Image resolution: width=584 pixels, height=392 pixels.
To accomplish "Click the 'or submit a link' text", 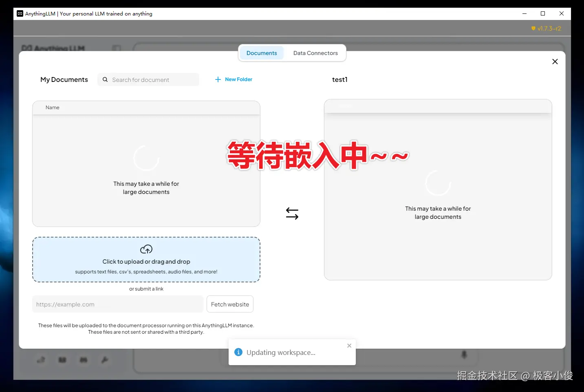I will tap(146, 289).
